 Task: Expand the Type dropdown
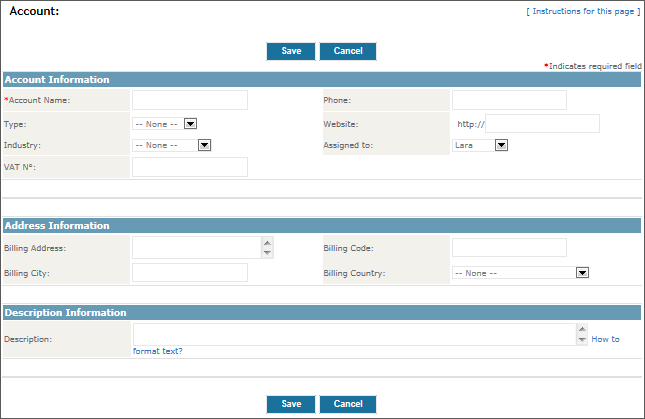coord(165,124)
